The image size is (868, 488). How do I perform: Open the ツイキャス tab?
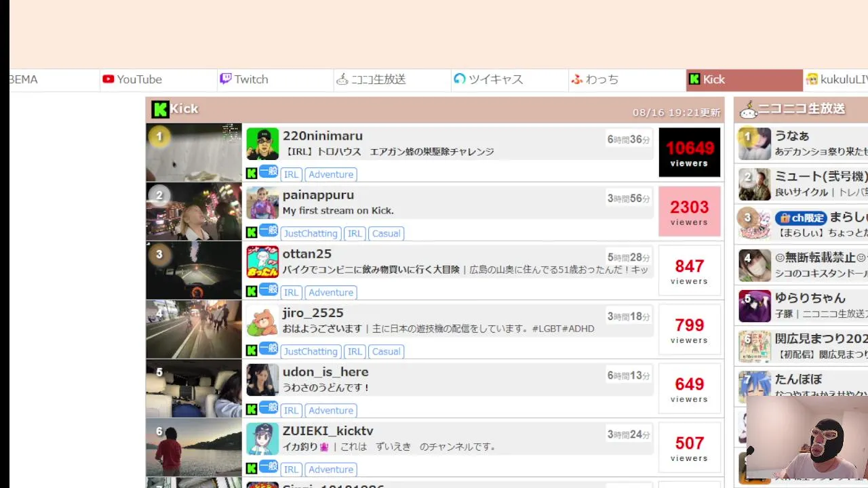click(510, 79)
